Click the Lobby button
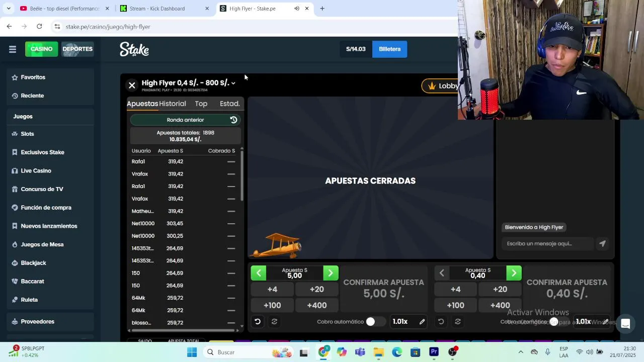Screen dimensions: 644x362 pyautogui.click(x=440, y=86)
